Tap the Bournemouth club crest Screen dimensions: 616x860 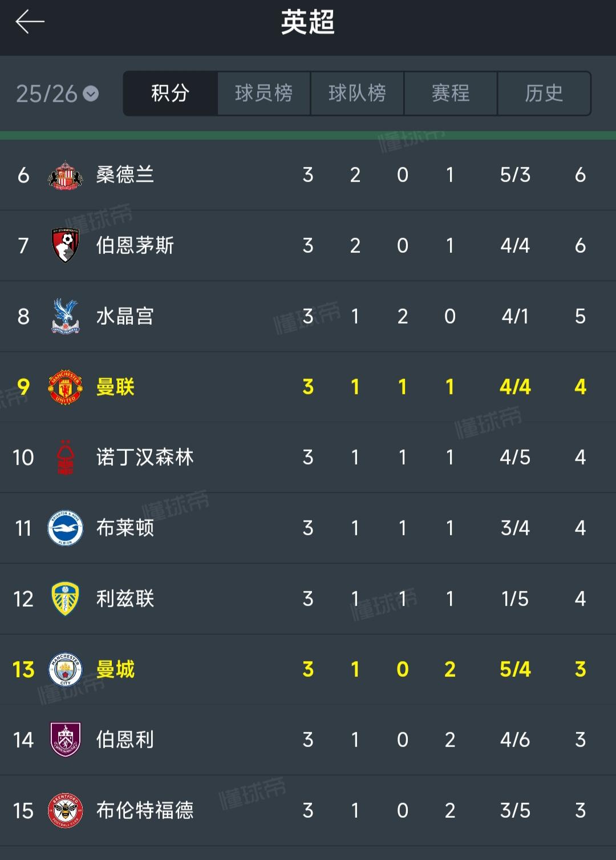tap(65, 245)
